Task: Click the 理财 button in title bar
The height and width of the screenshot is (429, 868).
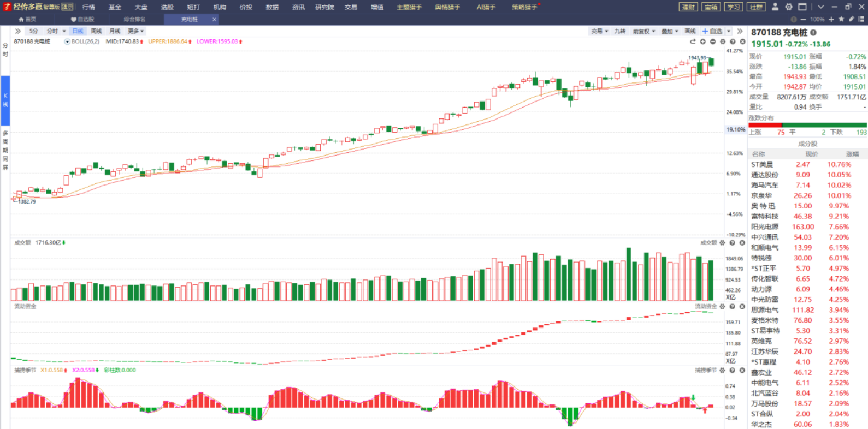Action: (688, 7)
